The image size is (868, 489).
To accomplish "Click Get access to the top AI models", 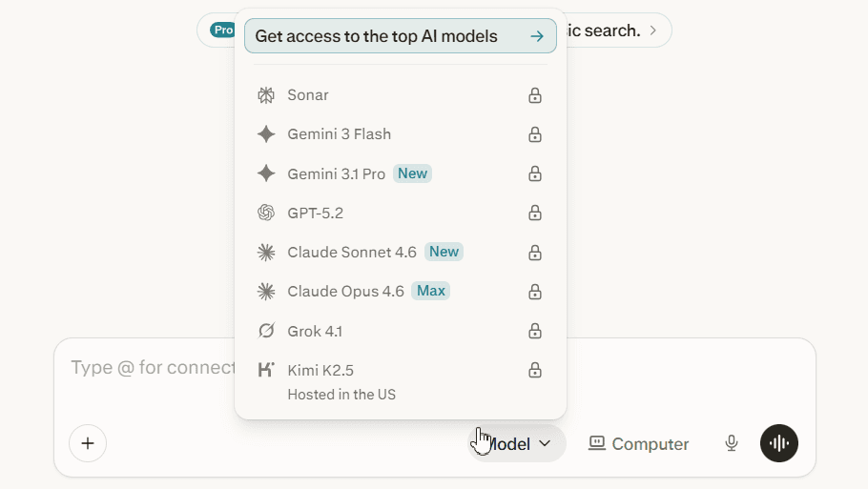I will tap(400, 36).
